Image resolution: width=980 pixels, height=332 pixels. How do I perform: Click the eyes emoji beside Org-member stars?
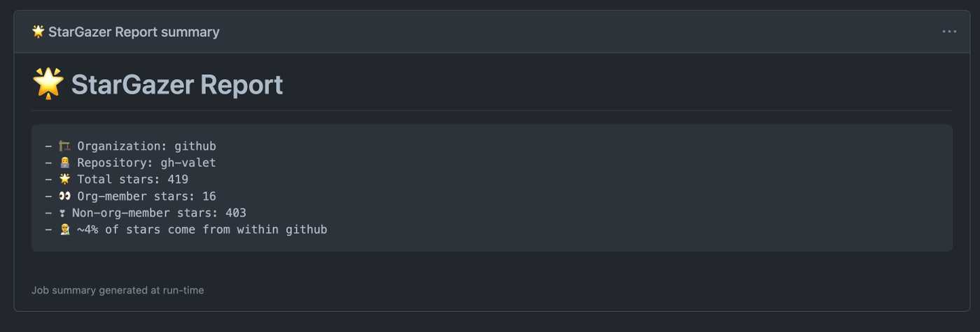pos(65,196)
